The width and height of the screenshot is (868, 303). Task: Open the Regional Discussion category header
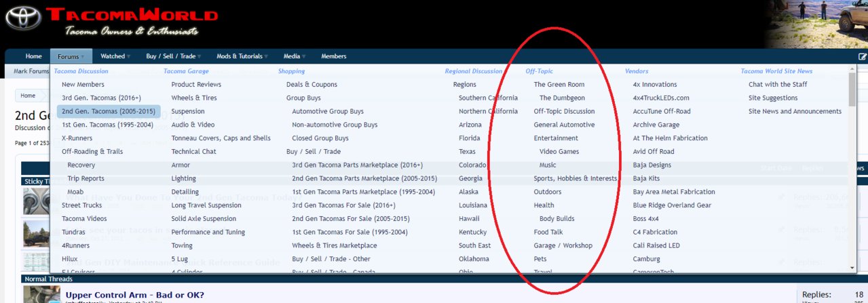(x=474, y=70)
